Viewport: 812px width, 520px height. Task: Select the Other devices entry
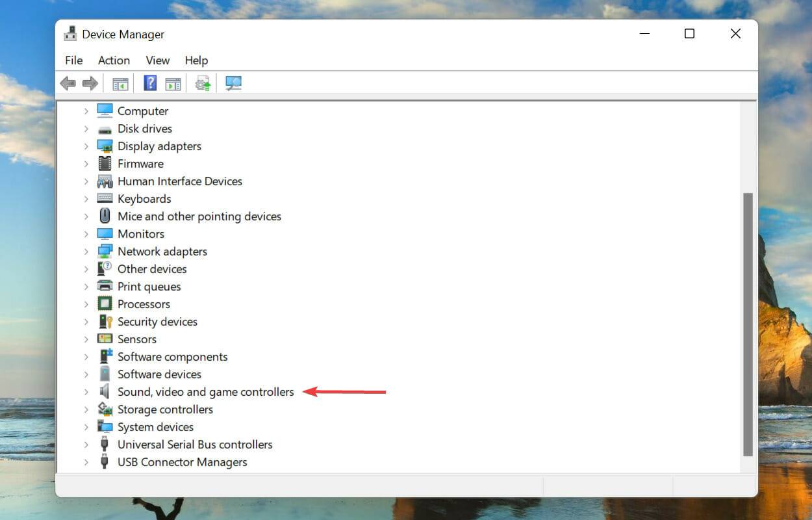(152, 268)
